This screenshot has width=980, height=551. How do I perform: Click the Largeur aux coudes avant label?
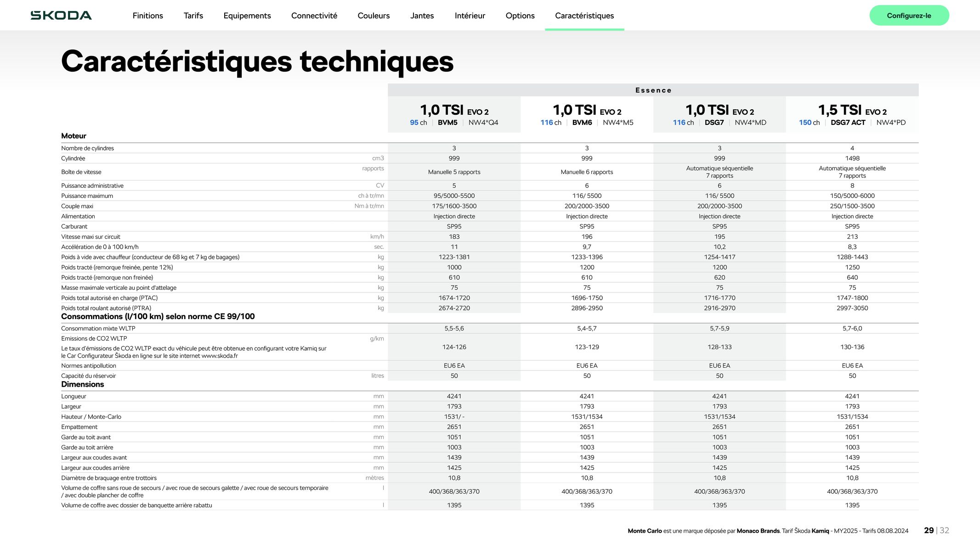click(x=94, y=458)
